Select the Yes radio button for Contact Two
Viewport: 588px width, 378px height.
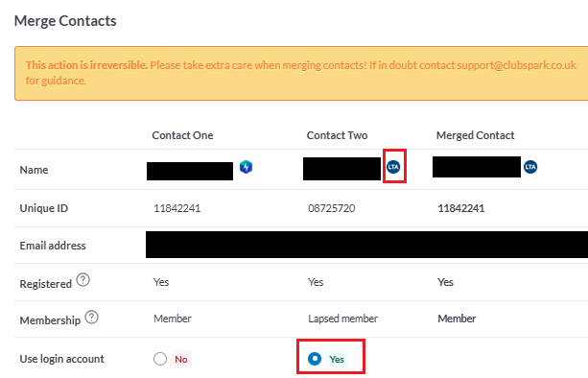tap(315, 359)
